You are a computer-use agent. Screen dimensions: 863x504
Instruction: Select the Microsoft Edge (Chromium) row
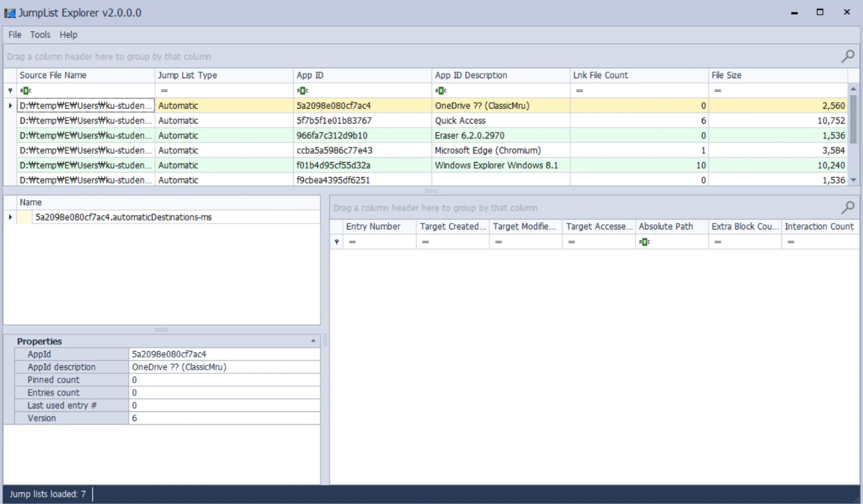432,150
